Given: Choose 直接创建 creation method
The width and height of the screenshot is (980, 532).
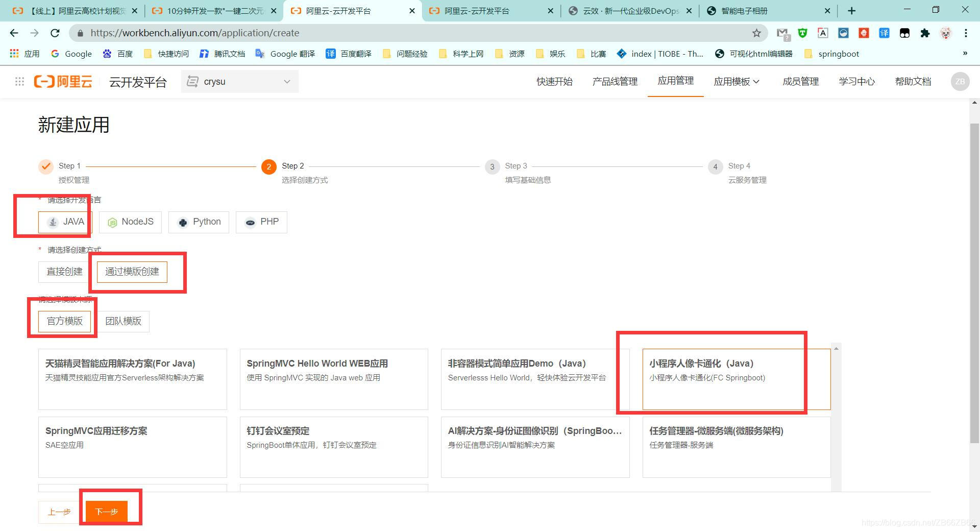Looking at the screenshot, I should tap(64, 272).
